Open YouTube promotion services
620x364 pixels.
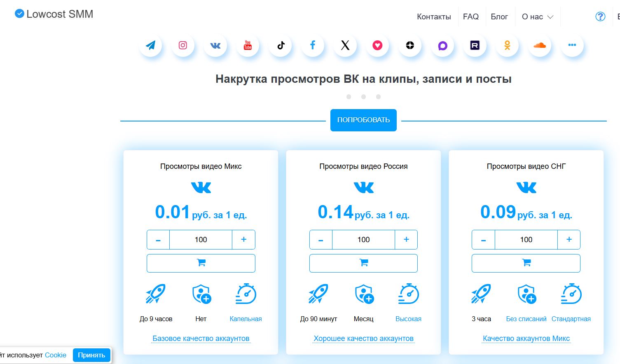(248, 45)
